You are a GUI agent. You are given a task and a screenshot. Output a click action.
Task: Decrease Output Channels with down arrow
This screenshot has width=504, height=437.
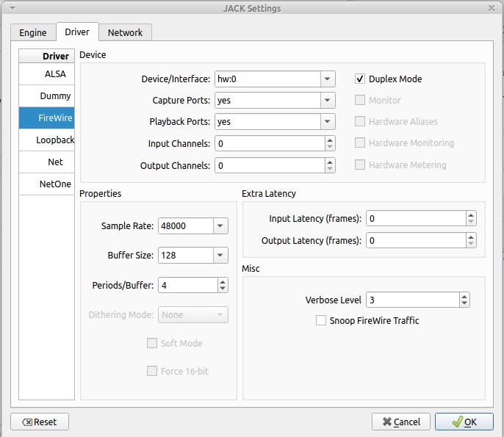click(330, 169)
